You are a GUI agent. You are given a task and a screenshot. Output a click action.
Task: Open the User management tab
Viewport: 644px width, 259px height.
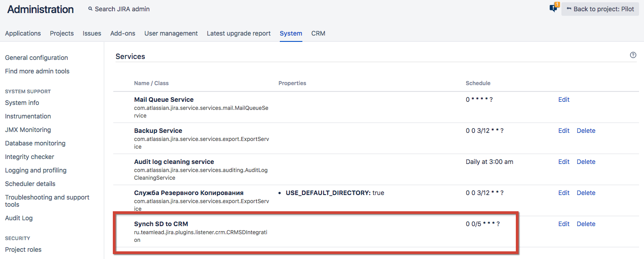tap(171, 33)
